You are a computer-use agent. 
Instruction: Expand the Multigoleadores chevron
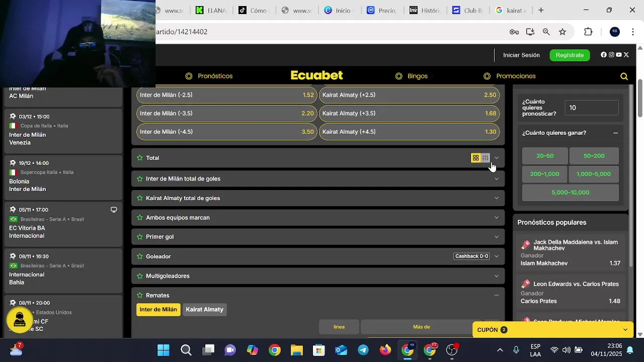(x=497, y=276)
